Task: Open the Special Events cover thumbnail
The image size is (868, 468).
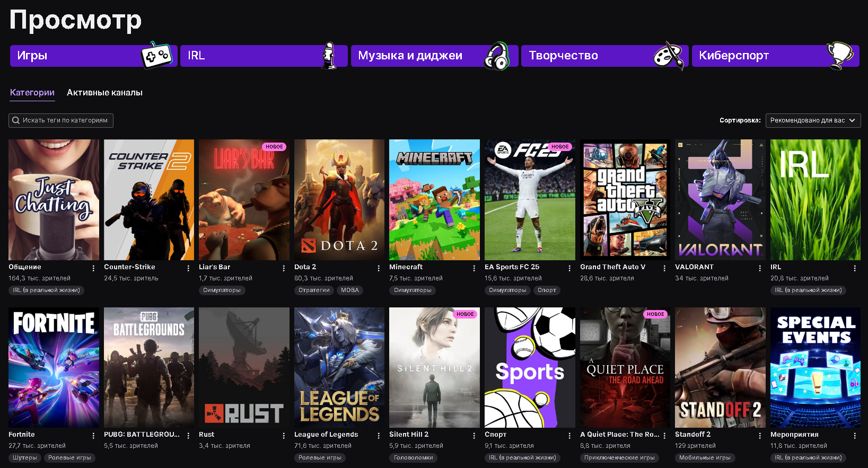Action: 816,367
